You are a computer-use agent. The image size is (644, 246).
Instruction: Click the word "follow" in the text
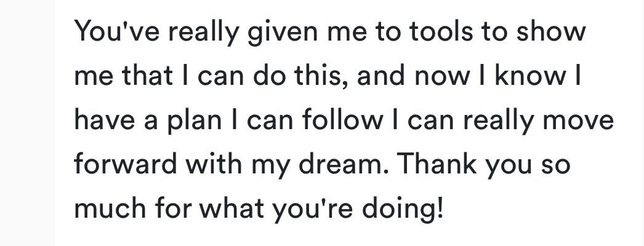(x=342, y=120)
